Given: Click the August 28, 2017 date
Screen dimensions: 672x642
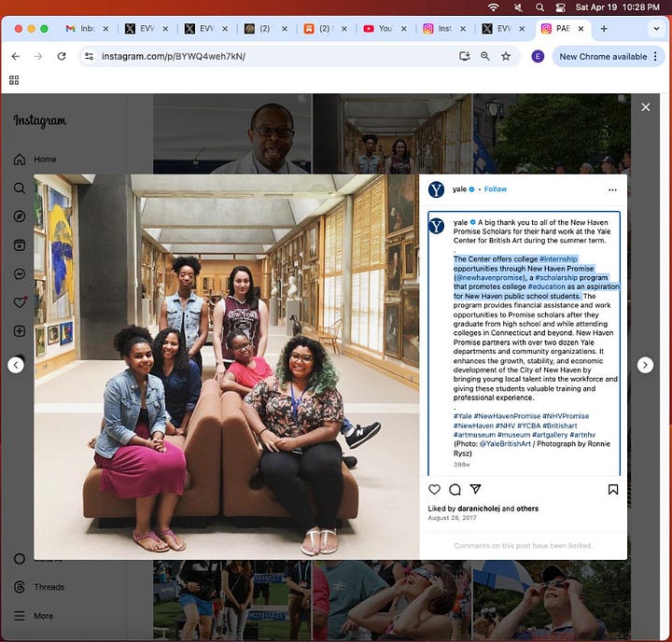Looking at the screenshot, I should pos(452,518).
